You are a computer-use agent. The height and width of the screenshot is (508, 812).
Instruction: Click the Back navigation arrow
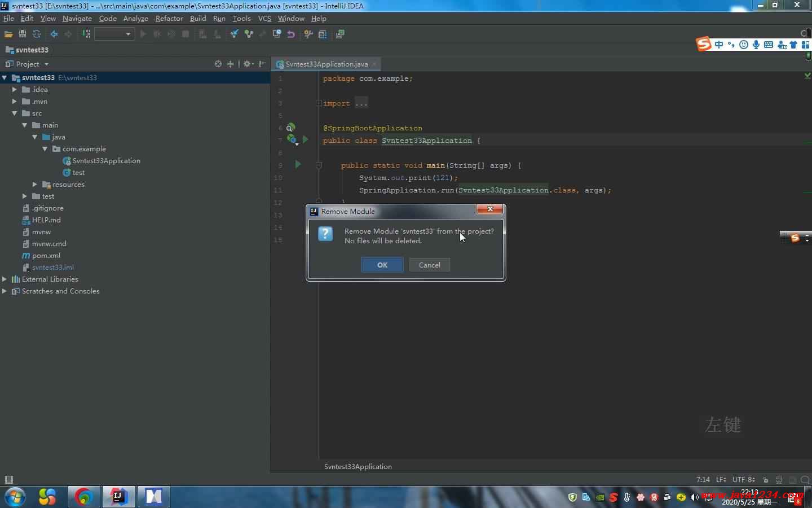click(54, 34)
